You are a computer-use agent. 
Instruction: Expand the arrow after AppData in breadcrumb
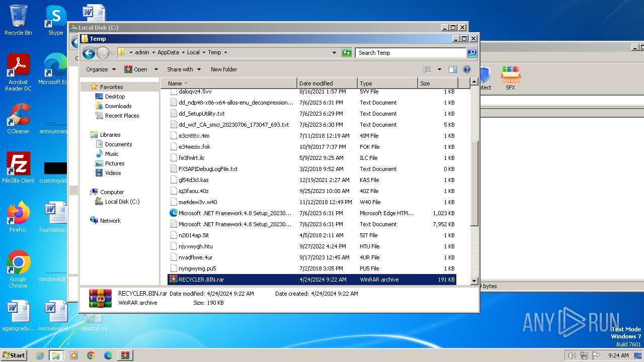(183, 52)
